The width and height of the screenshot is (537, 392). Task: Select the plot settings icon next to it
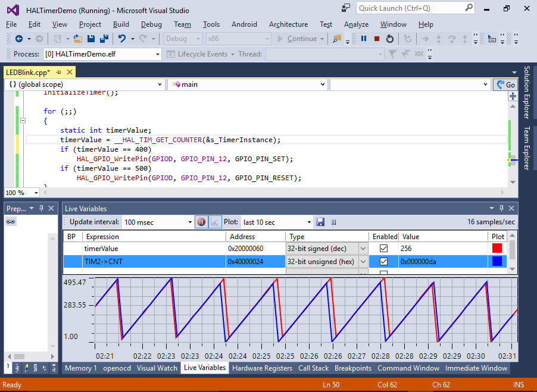[214, 222]
